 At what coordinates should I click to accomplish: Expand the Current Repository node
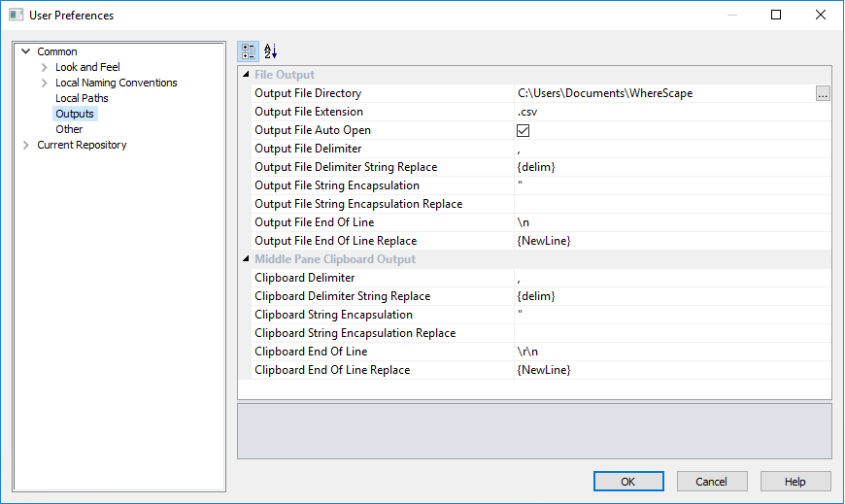(x=25, y=146)
